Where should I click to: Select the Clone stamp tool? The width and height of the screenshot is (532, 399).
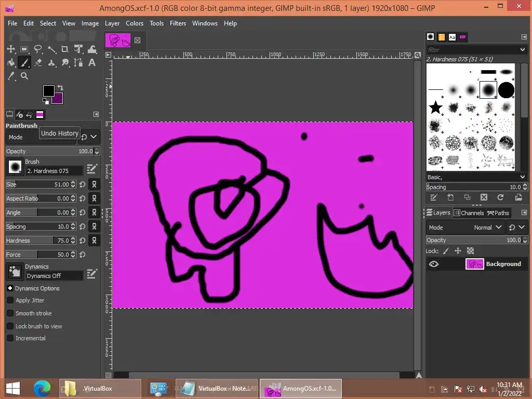51,63
